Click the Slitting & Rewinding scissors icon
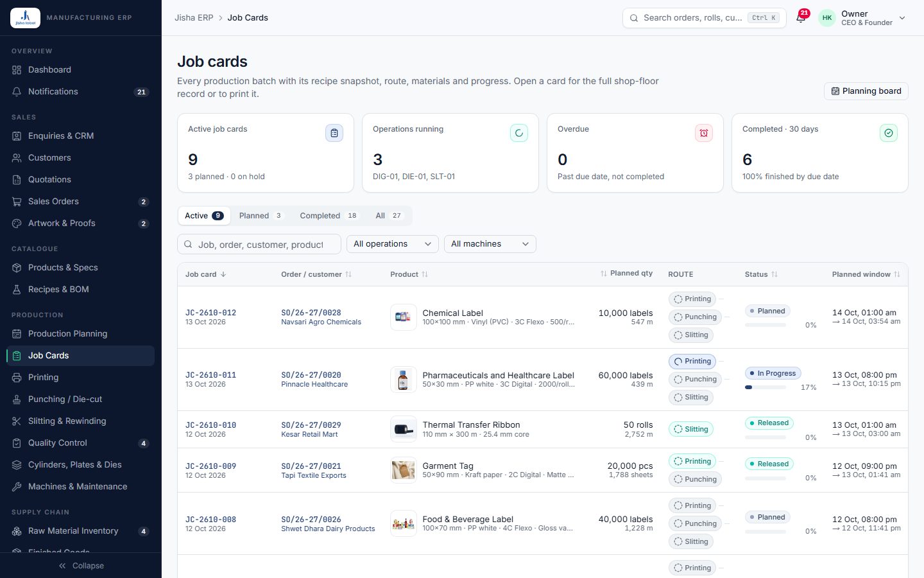 (17, 421)
